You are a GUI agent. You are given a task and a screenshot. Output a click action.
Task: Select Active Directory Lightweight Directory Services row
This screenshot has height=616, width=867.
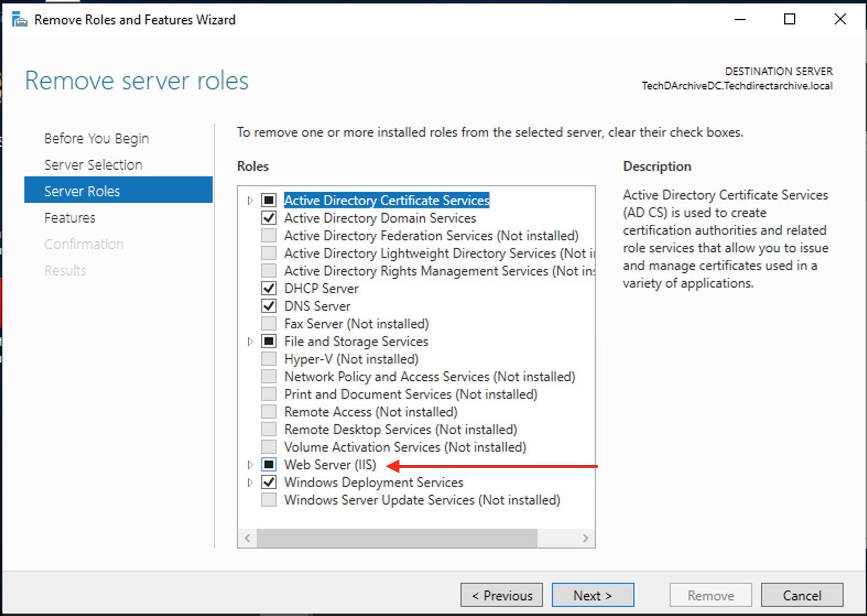click(x=439, y=253)
